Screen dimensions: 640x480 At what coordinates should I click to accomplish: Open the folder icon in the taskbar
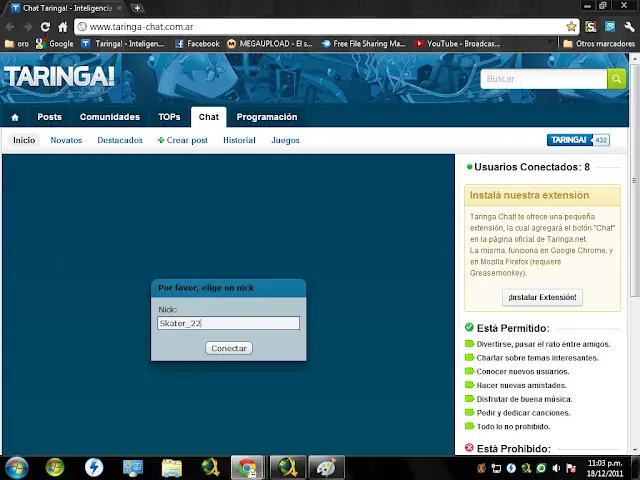point(171,468)
